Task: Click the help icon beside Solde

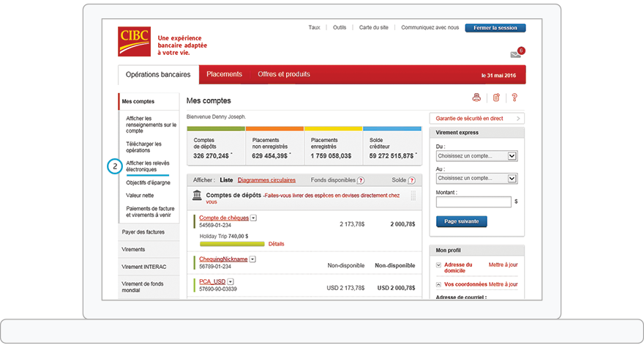Action: click(411, 180)
